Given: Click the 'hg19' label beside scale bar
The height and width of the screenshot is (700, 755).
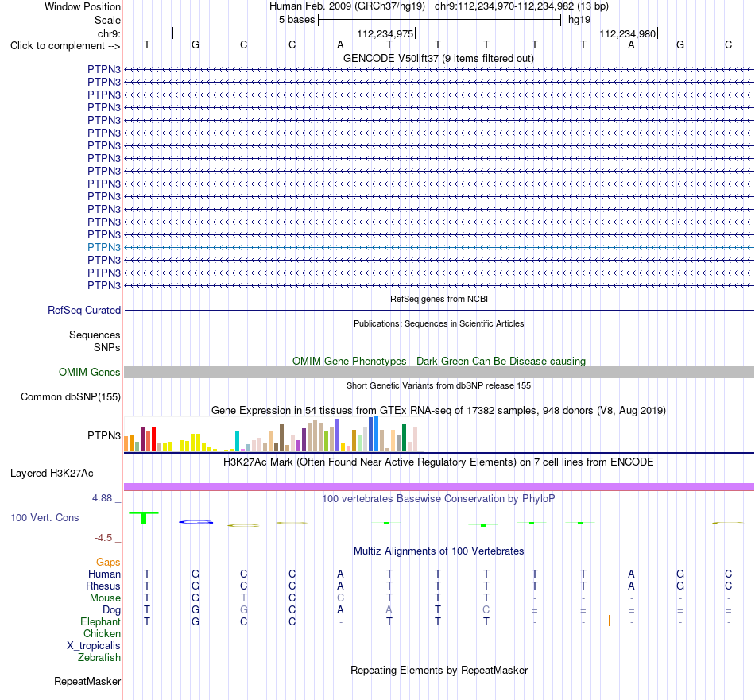Looking at the screenshot, I should pos(579,20).
